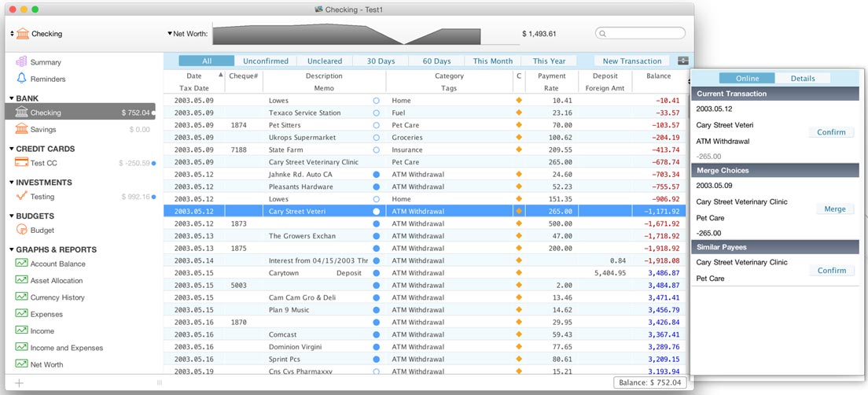Toggle status circle for Jahnke Rd. Auto CA
This screenshot has width=868, height=395.
coord(377,175)
